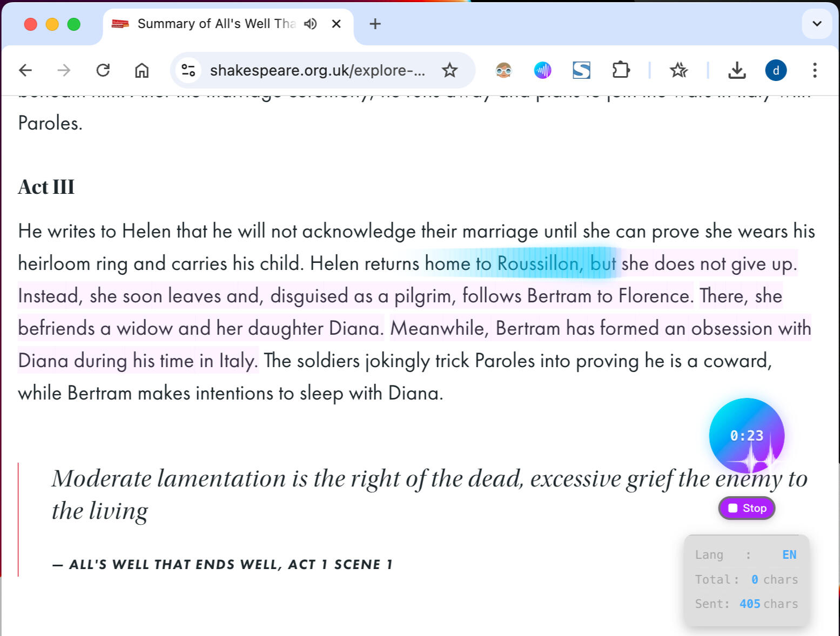Image resolution: width=840 pixels, height=636 pixels.
Task: Click the forward navigation arrow
Action: click(64, 70)
